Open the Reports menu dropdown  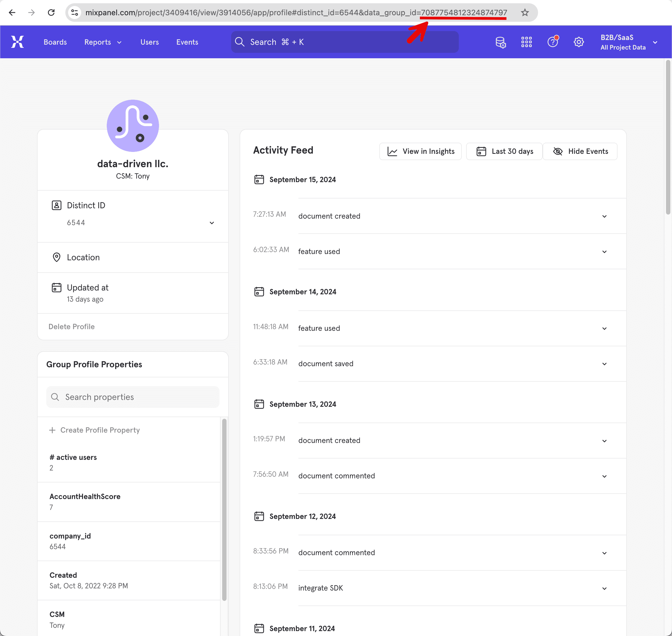(103, 42)
